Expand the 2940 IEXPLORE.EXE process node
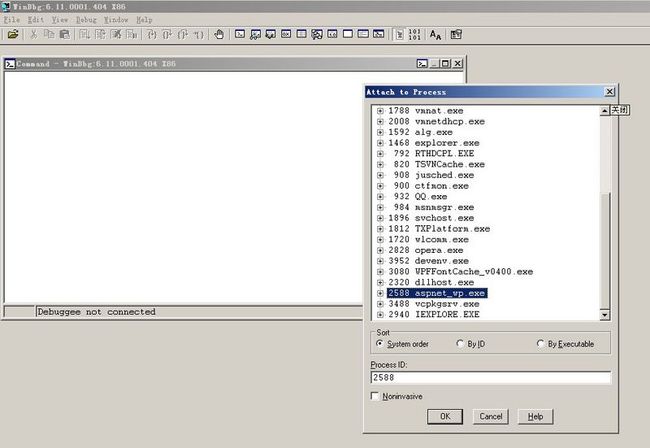 coord(380,315)
